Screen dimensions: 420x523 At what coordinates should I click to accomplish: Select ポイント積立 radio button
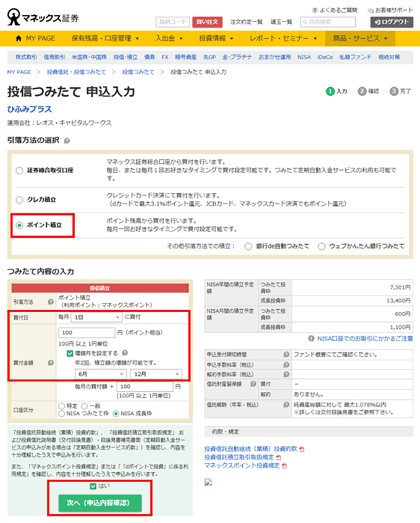(x=19, y=225)
